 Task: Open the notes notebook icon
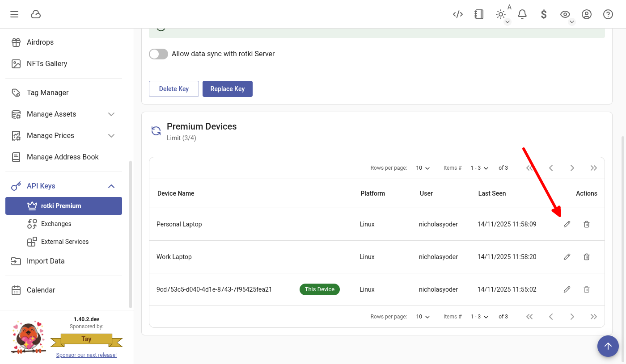click(479, 14)
